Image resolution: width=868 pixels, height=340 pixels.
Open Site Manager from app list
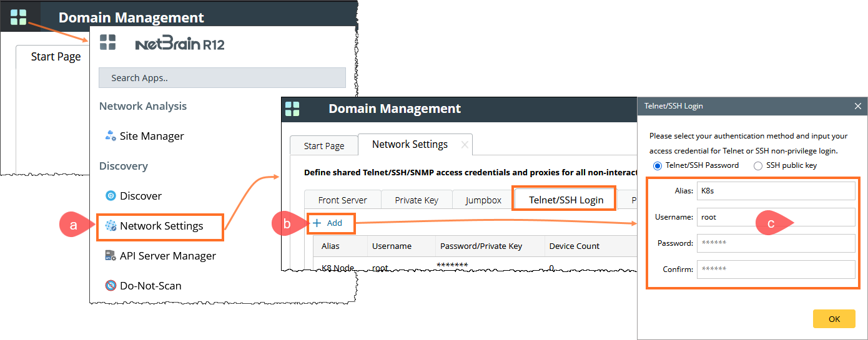tap(152, 136)
